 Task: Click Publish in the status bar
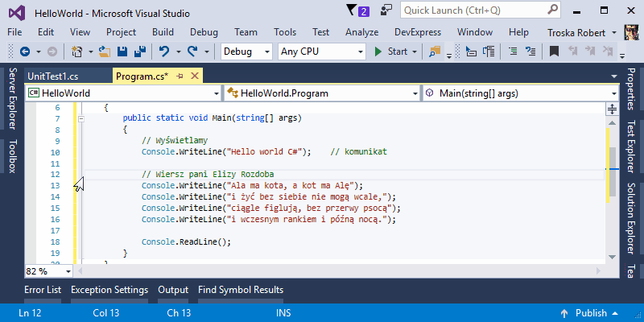(591, 313)
